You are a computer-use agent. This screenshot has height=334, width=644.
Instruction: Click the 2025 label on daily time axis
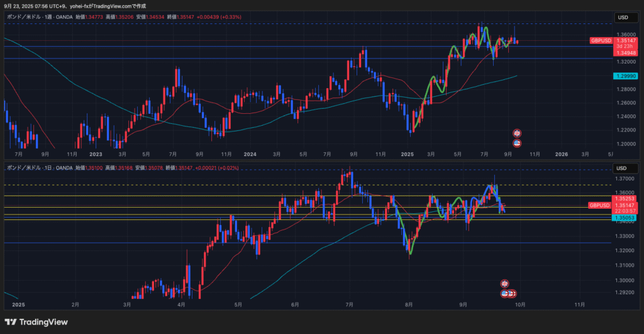(x=18, y=304)
